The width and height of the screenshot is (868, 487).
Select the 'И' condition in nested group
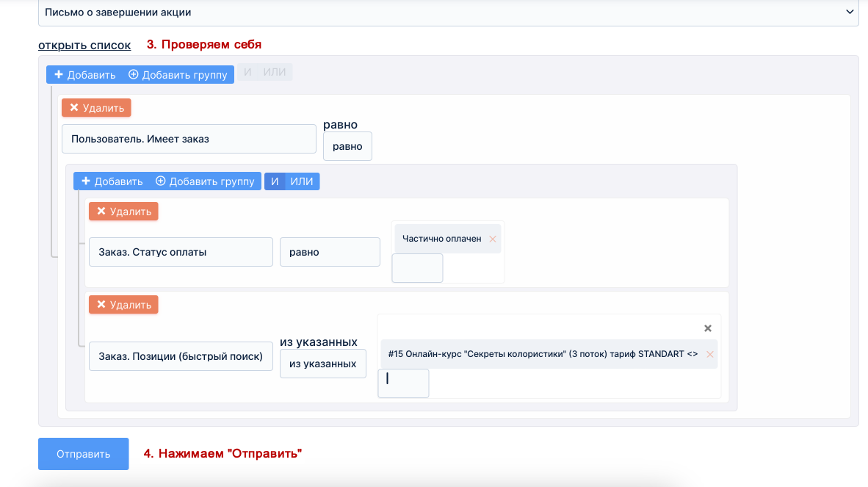click(x=275, y=181)
